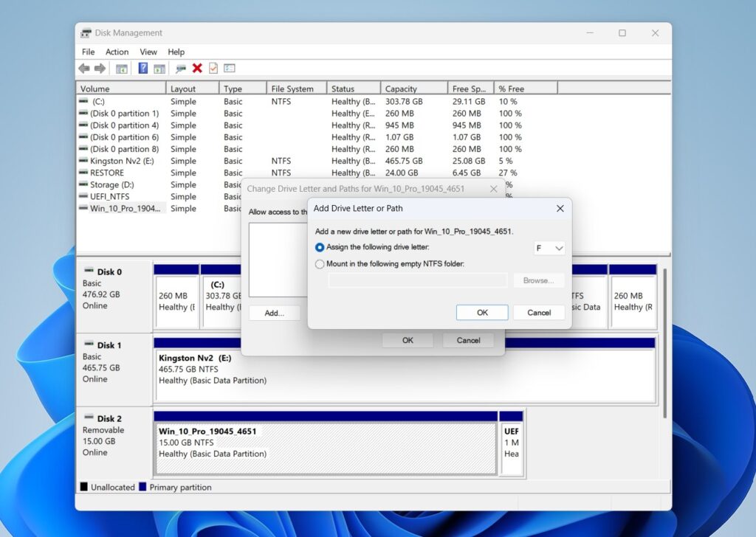Open the drive letter F dropdown
The width and height of the screenshot is (756, 537).
(x=549, y=248)
